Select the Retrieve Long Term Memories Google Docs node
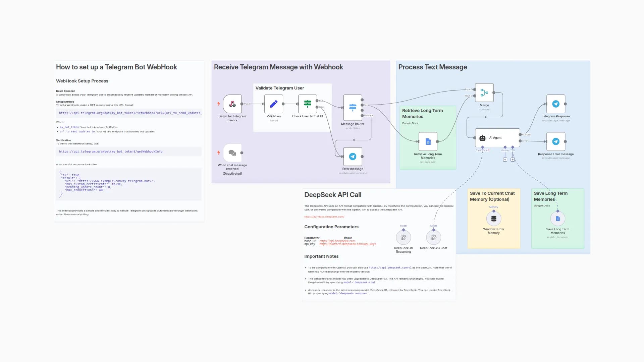This screenshot has width=644, height=362. tap(428, 141)
